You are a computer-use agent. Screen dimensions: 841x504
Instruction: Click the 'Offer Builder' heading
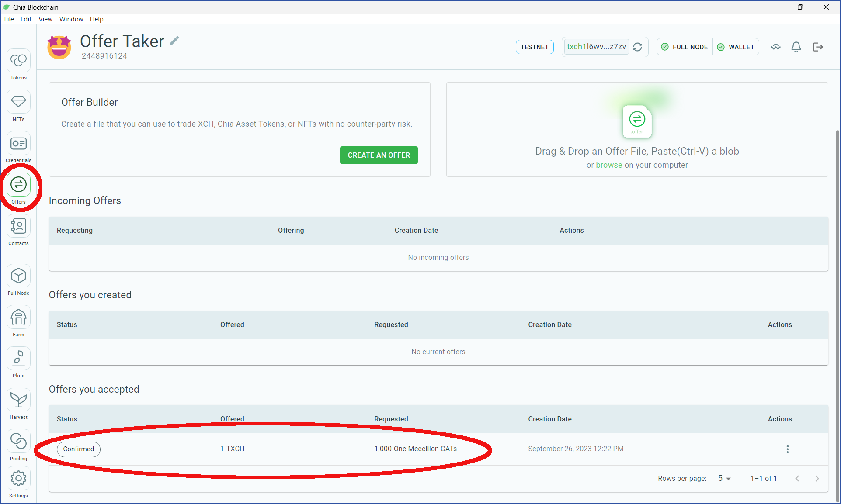[x=90, y=102]
